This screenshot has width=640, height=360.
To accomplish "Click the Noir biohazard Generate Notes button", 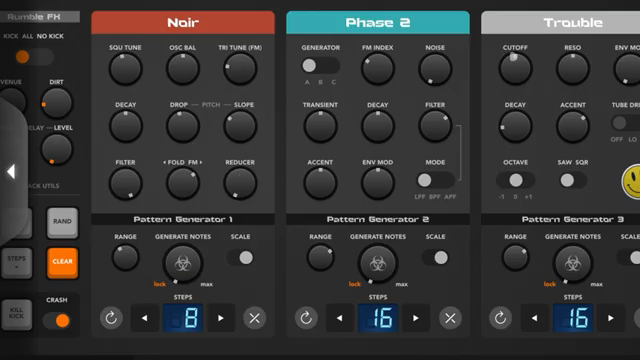I will point(183,264).
